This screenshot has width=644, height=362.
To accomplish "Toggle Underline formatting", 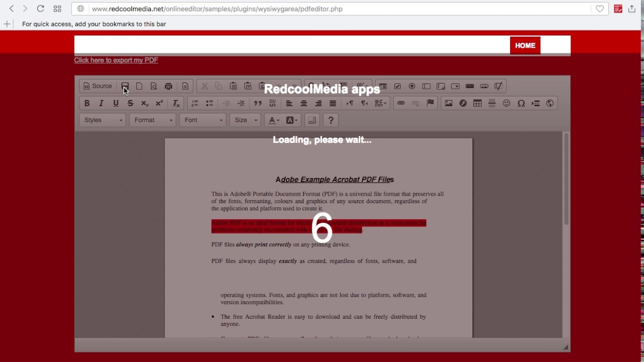I will coord(116,103).
